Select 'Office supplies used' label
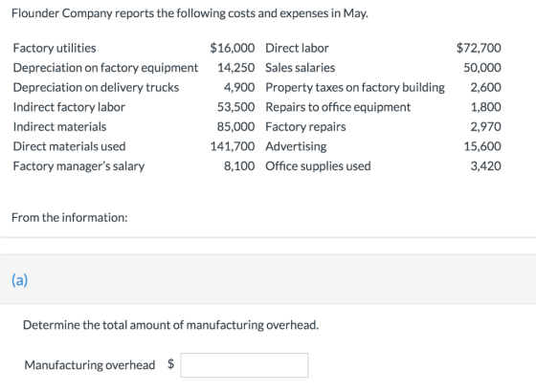Image resolution: width=536 pixels, height=392 pixels. pos(318,166)
